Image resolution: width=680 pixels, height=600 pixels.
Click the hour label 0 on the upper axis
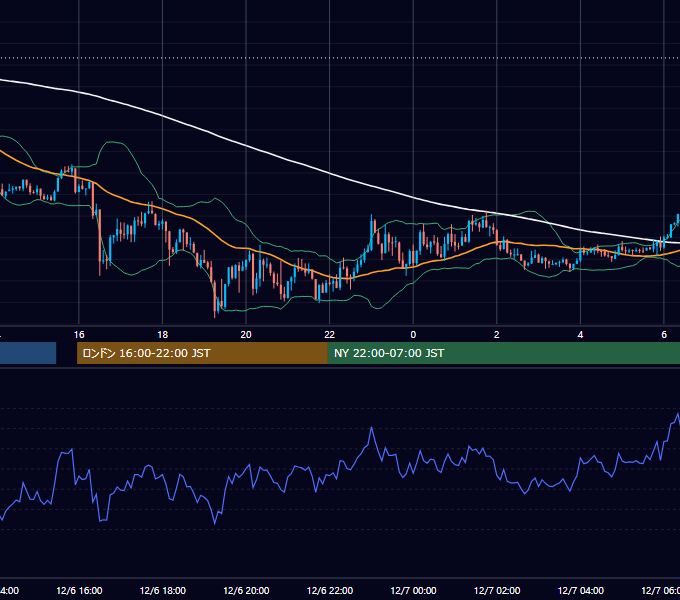[x=413, y=335]
